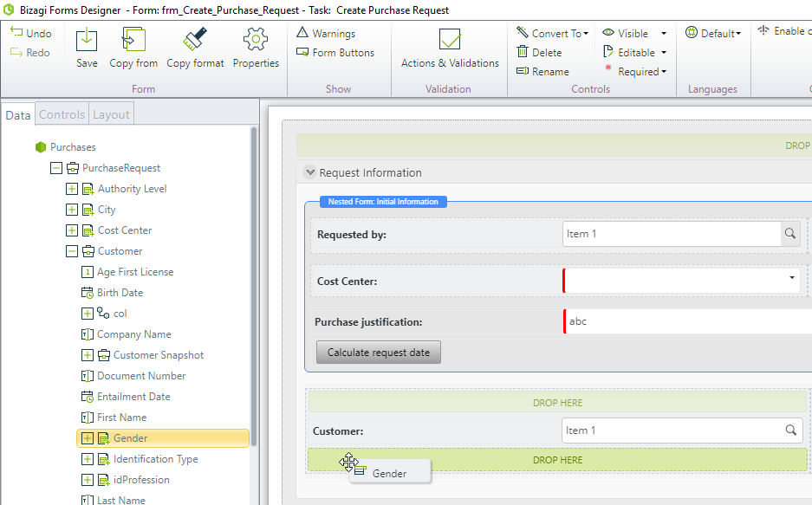
Task: Open the Default language dropdown
Action: coord(713,33)
